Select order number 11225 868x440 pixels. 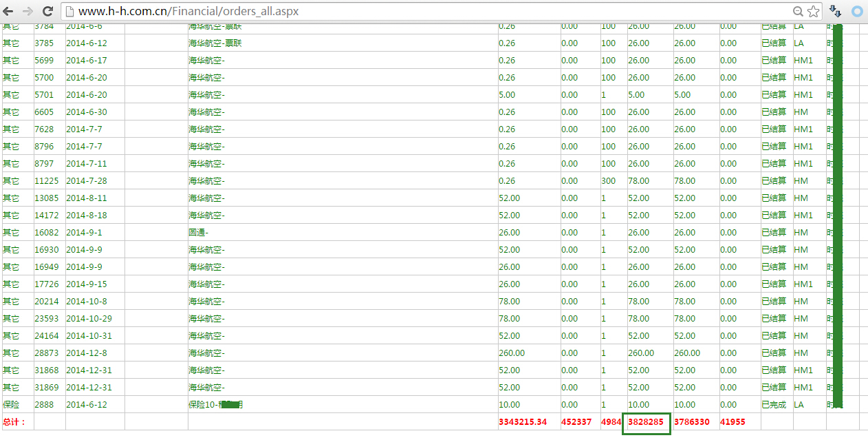click(47, 180)
